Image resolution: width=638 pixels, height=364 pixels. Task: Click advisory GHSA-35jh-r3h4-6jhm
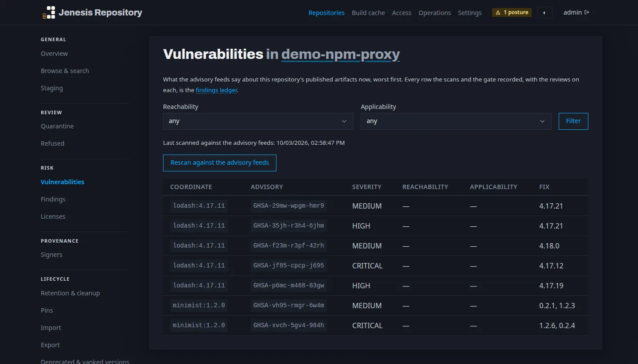point(289,226)
